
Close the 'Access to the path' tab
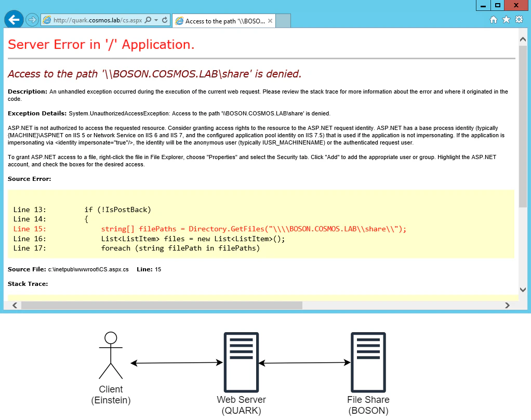[270, 21]
